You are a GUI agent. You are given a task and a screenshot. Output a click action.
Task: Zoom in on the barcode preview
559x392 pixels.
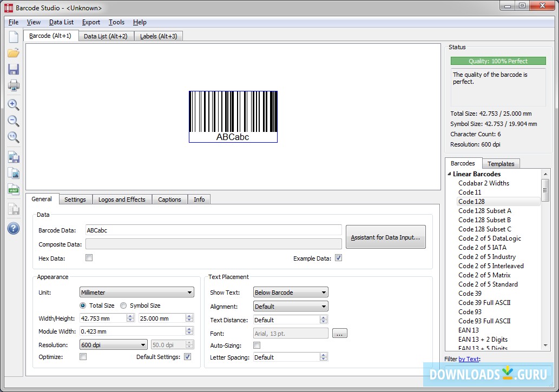pyautogui.click(x=13, y=105)
